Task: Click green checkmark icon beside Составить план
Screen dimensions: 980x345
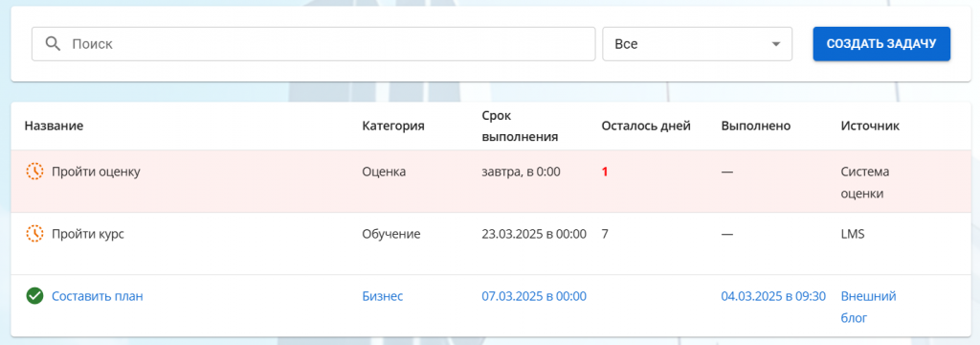Action: (34, 296)
